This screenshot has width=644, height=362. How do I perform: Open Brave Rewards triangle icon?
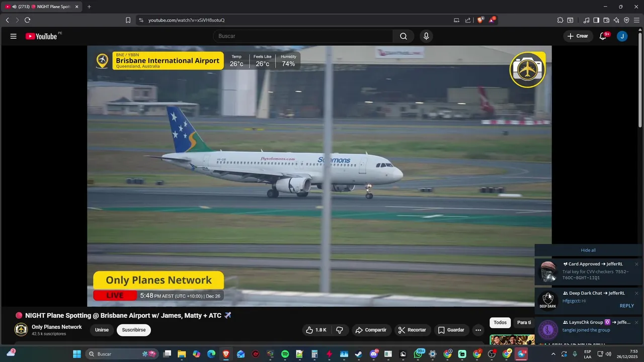tap(493, 20)
